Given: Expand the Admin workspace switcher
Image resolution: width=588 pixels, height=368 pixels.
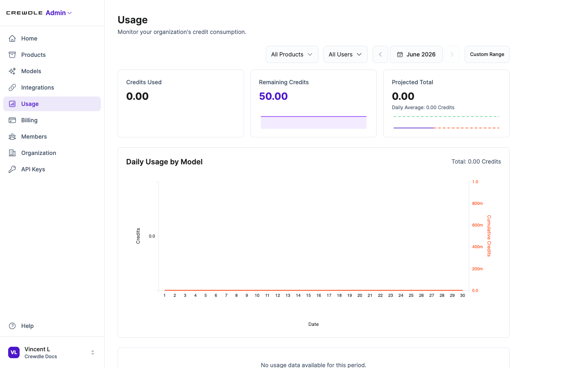Looking at the screenshot, I should pos(59,13).
